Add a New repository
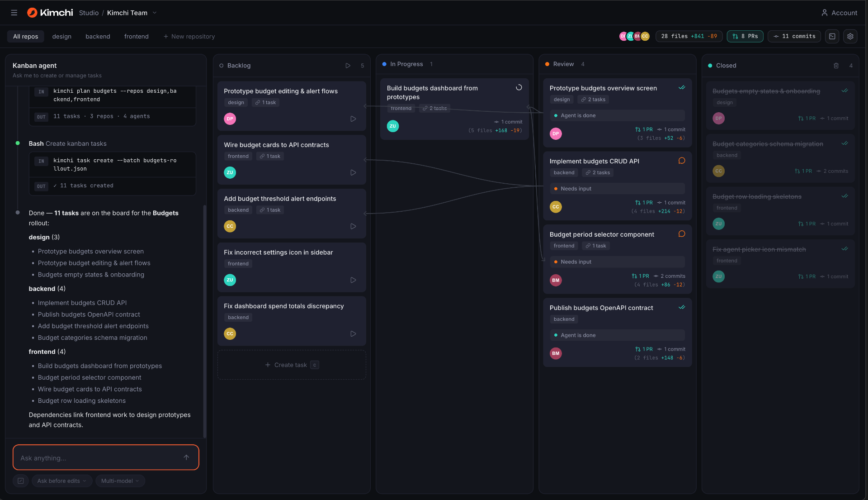Image resolution: width=868 pixels, height=500 pixels. click(189, 36)
